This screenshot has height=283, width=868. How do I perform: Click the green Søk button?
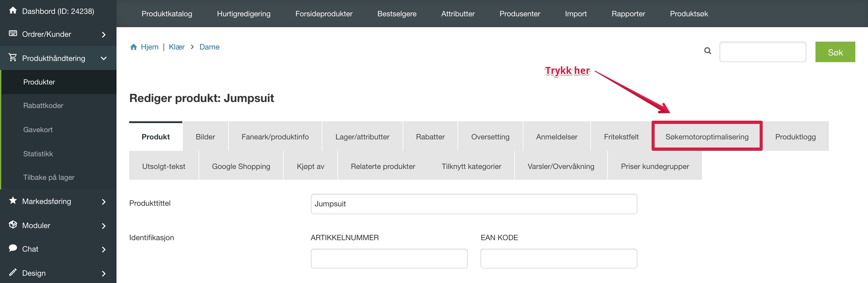[835, 52]
